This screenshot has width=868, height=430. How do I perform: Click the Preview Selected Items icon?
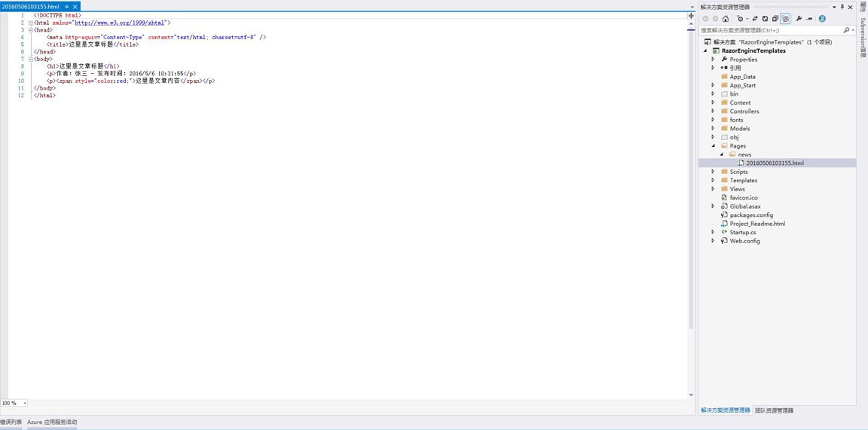click(808, 19)
